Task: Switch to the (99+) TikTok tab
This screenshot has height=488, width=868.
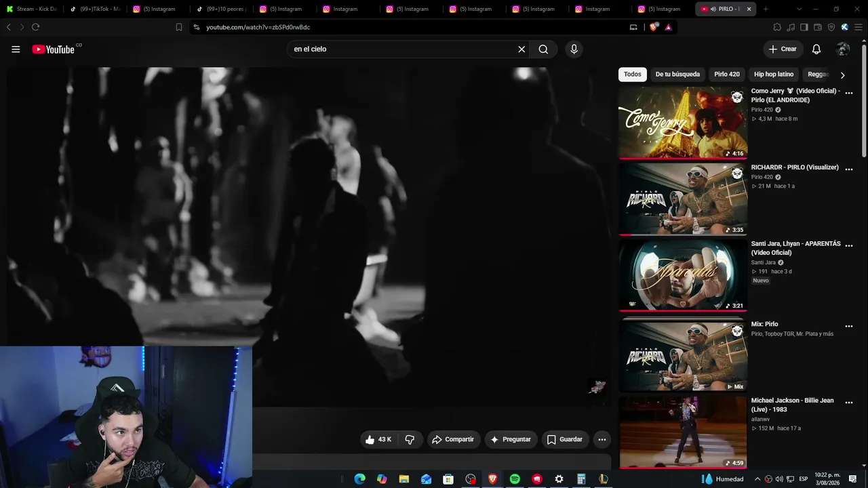Action: tap(95, 9)
